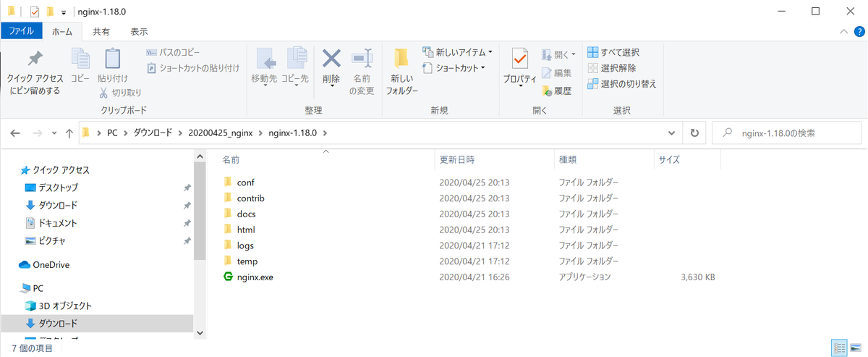Screen dimensions: 868x357
Task: Click the Forward navigation arrow
Action: click(x=38, y=133)
